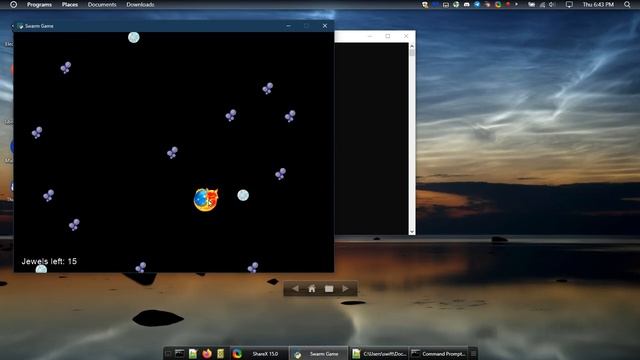Maximize the background console window

pos(388,36)
